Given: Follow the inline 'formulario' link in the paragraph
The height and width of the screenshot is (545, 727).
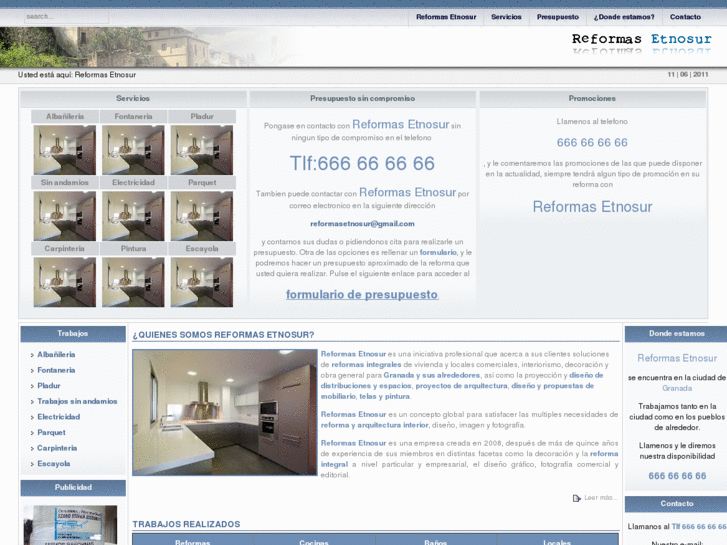Looking at the screenshot, I should coord(438,252).
